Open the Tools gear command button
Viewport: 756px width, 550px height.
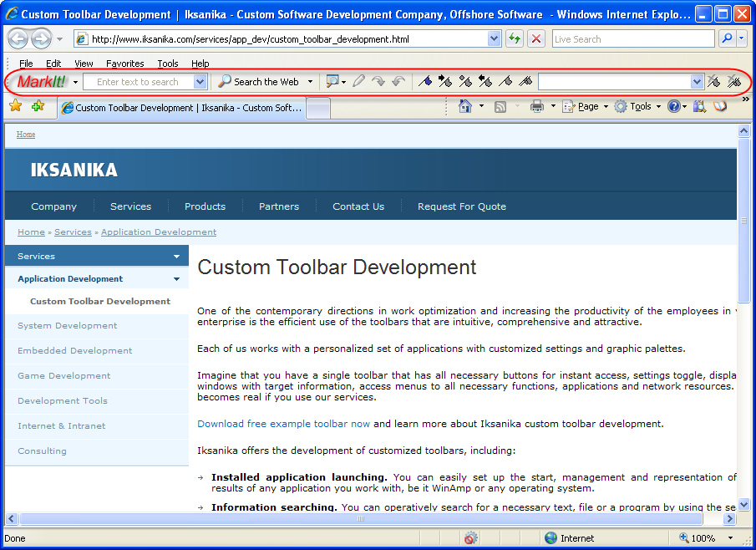(638, 107)
